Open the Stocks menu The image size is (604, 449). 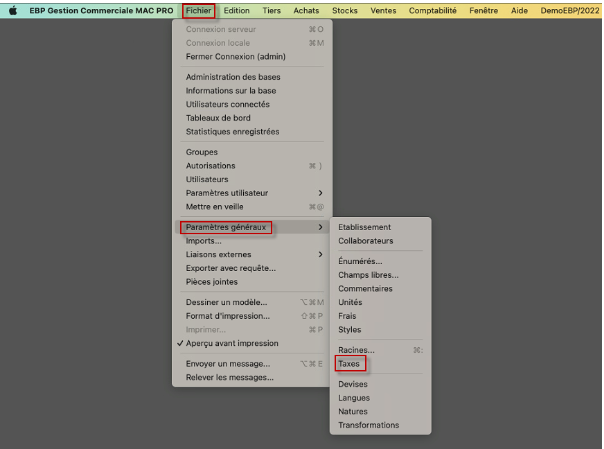pyautogui.click(x=345, y=10)
